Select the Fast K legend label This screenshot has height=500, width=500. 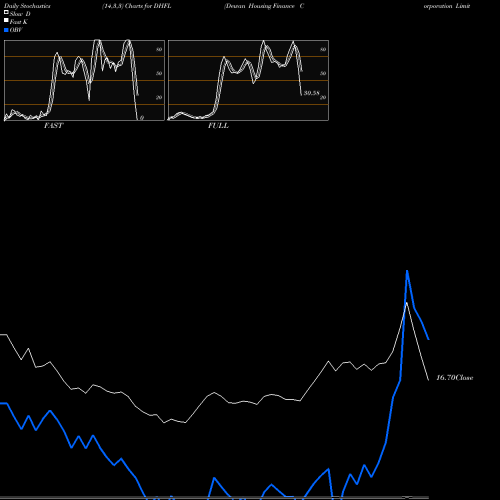click(19, 22)
